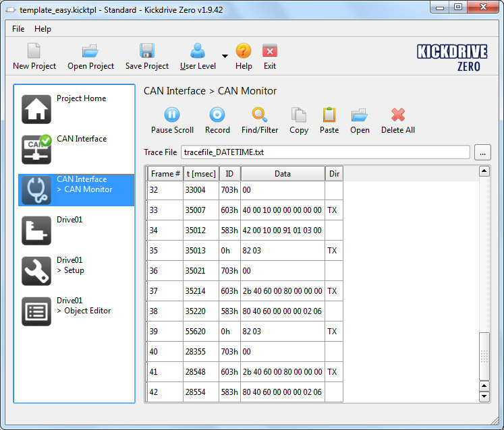This screenshot has height=430, width=504.
Task: Browse for trace file with ... button
Action: [x=482, y=152]
